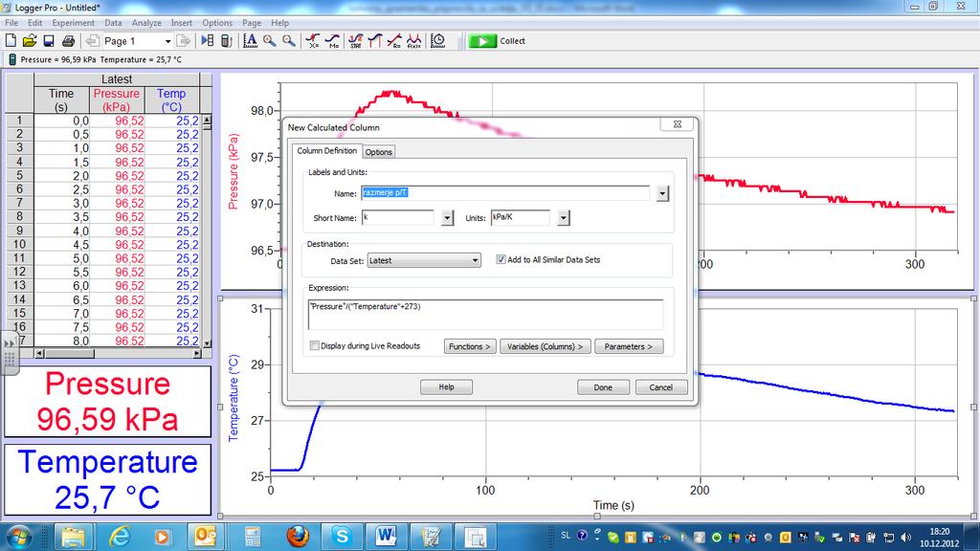This screenshot has width=980, height=551.
Task: Open the Data Set Latest combo box
Action: click(424, 260)
